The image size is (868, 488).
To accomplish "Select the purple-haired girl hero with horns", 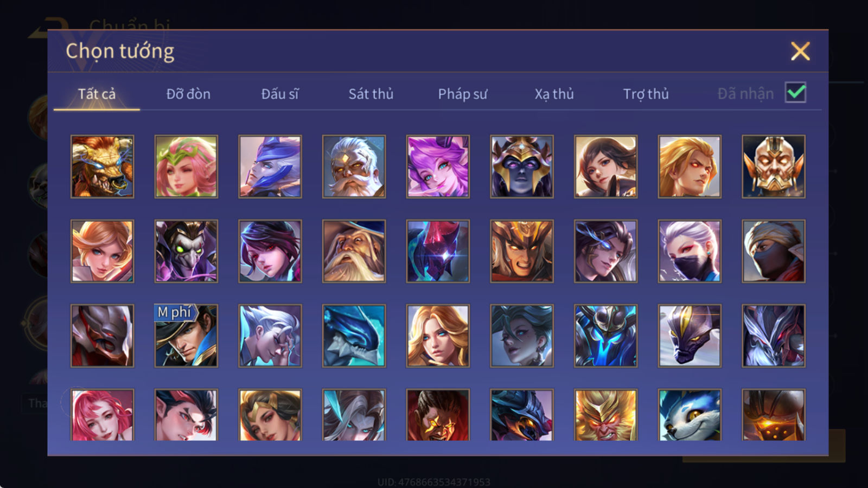I will coord(438,166).
